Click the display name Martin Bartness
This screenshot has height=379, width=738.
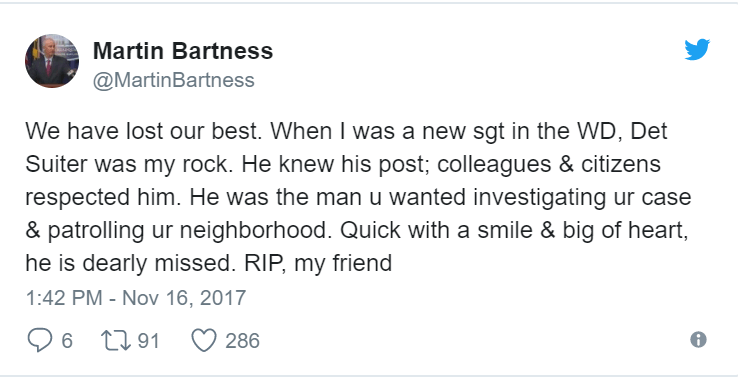183,51
